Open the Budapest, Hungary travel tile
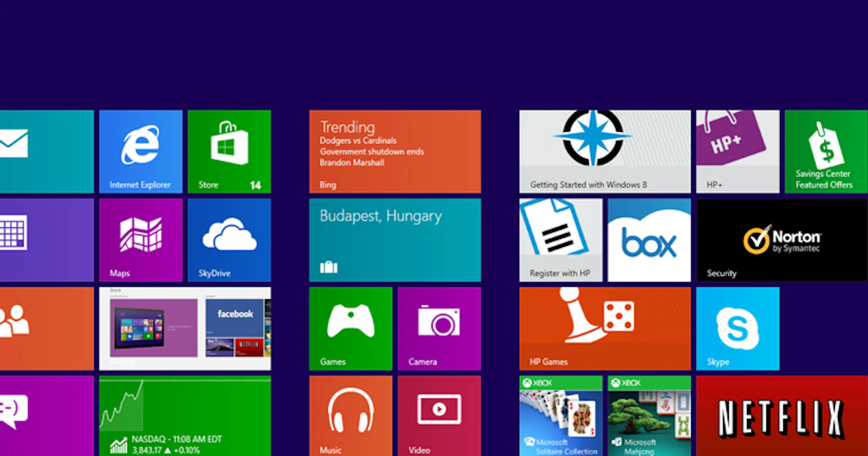The image size is (868, 456). (395, 240)
